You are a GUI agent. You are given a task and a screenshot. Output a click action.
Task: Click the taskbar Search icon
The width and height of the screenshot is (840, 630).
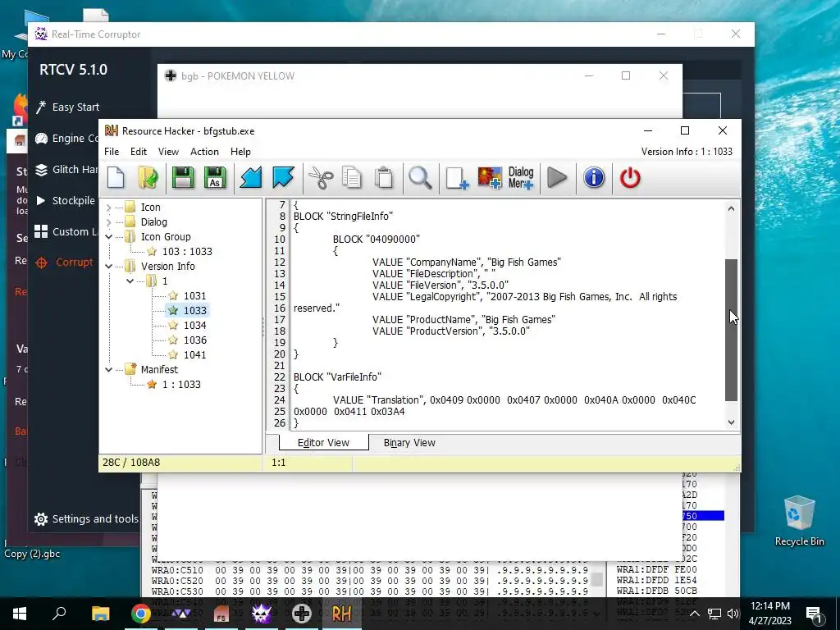pyautogui.click(x=59, y=614)
